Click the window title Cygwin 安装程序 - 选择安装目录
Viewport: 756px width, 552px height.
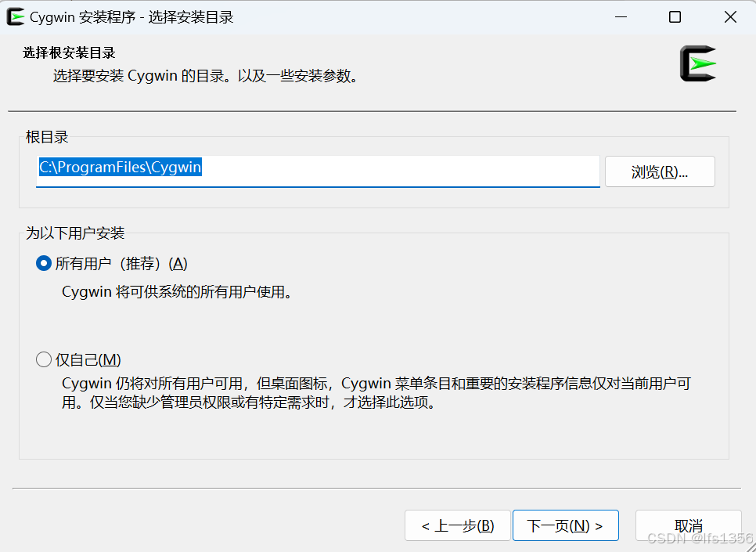coord(131,17)
